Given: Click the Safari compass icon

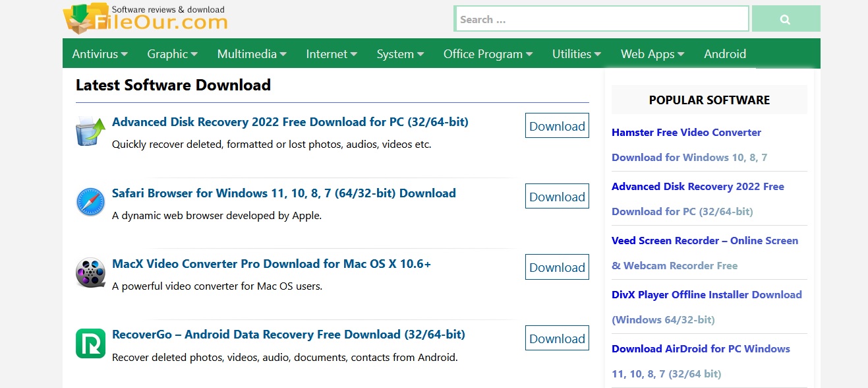Looking at the screenshot, I should tap(90, 202).
